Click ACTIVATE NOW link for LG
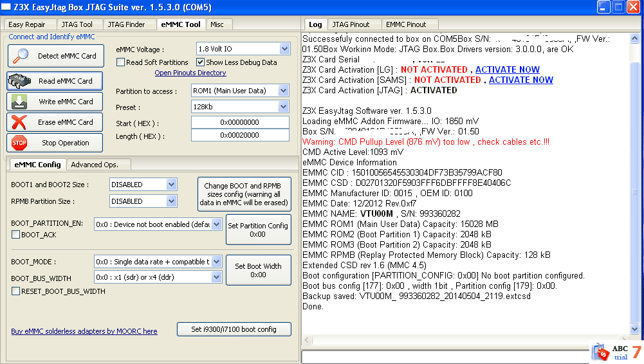 pos(507,69)
